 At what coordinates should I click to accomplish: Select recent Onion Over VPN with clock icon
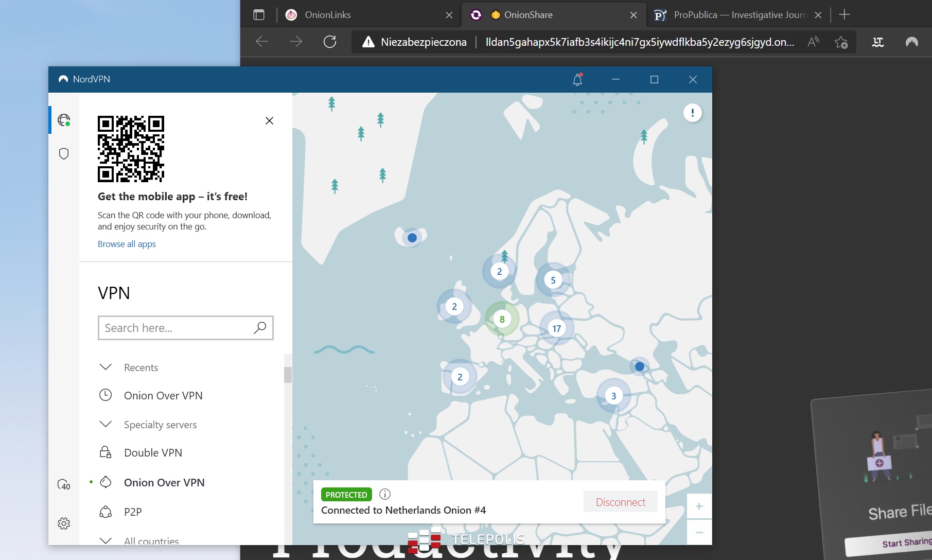(x=163, y=395)
